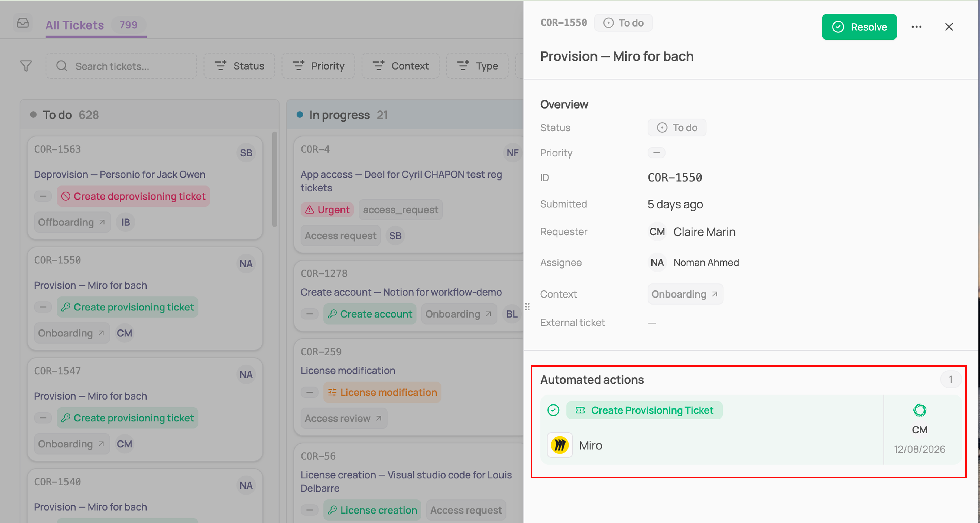Image resolution: width=980 pixels, height=523 pixels.
Task: Change the Overview Status To do value
Action: tap(677, 128)
